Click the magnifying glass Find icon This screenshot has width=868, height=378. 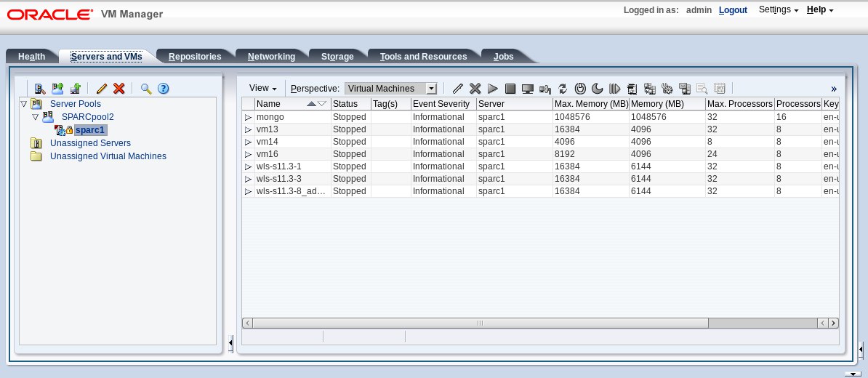(146, 89)
